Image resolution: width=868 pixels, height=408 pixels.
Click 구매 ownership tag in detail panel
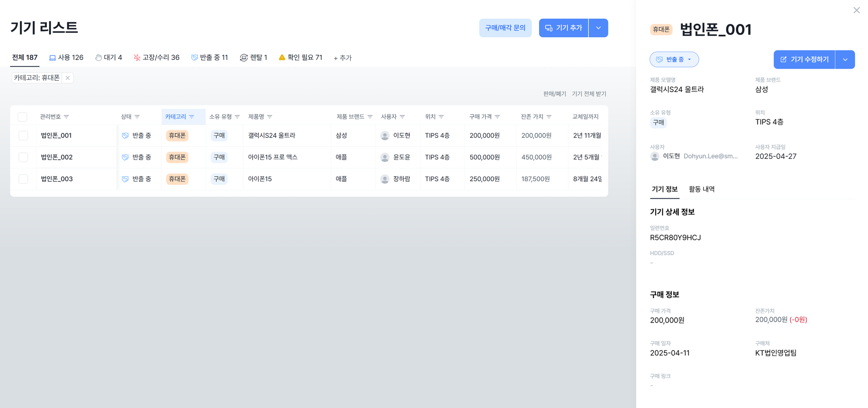click(x=658, y=123)
